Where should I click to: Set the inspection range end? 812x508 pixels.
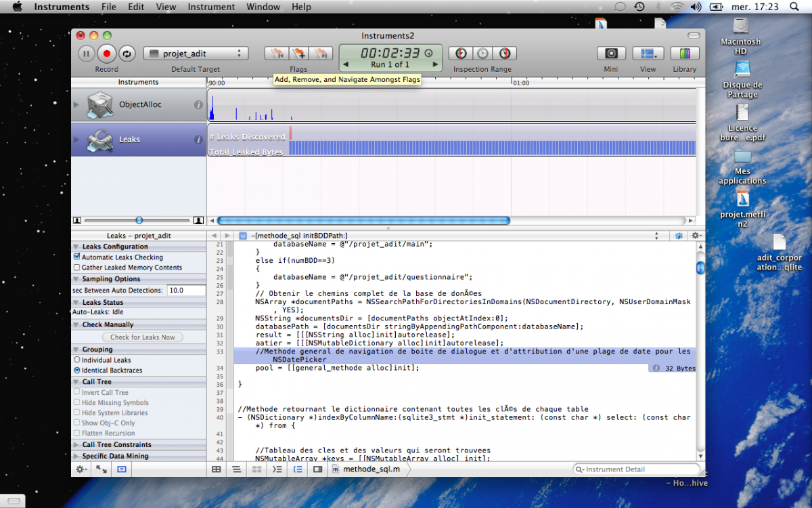click(x=505, y=54)
